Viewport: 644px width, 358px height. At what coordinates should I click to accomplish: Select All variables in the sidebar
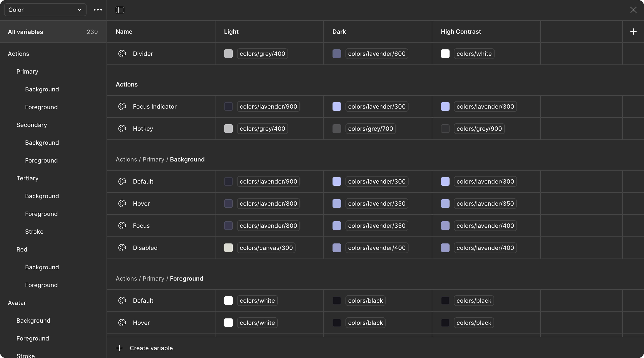pos(25,32)
